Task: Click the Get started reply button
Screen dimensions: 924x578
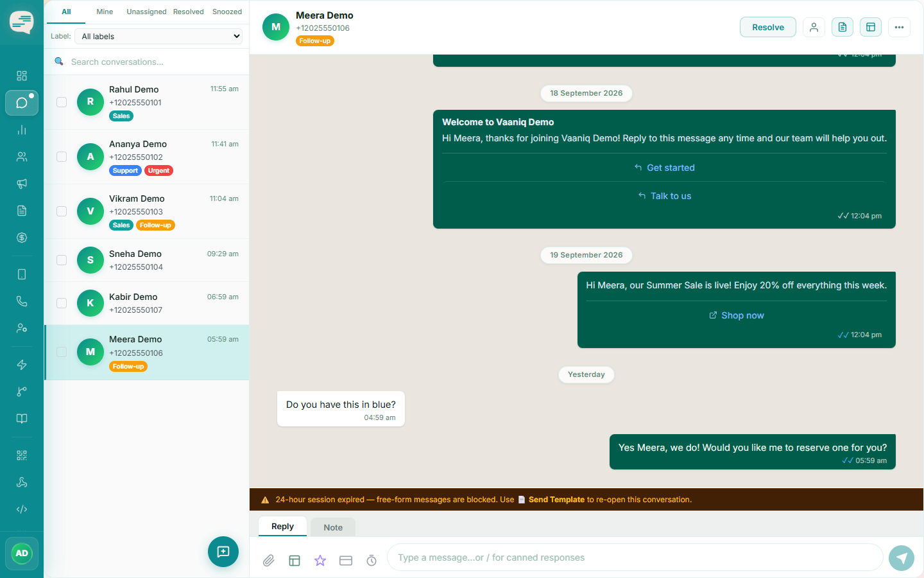Action: pyautogui.click(x=664, y=168)
